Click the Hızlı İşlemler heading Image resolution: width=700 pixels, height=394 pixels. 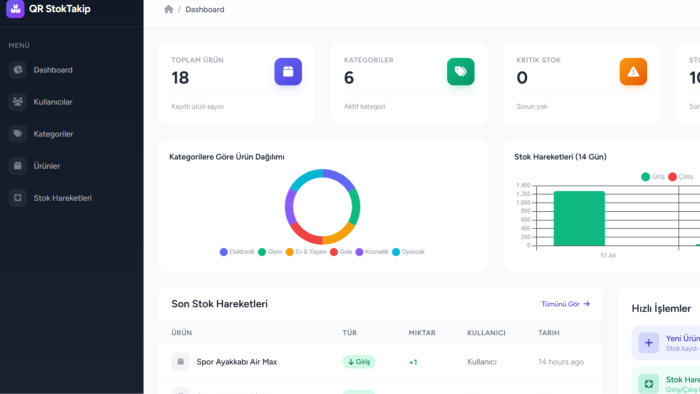(661, 309)
